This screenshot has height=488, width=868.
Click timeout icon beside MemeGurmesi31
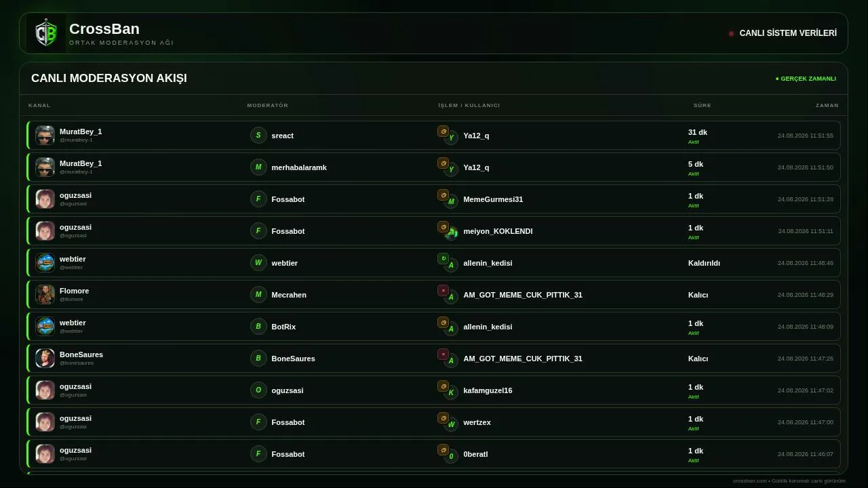coord(443,195)
